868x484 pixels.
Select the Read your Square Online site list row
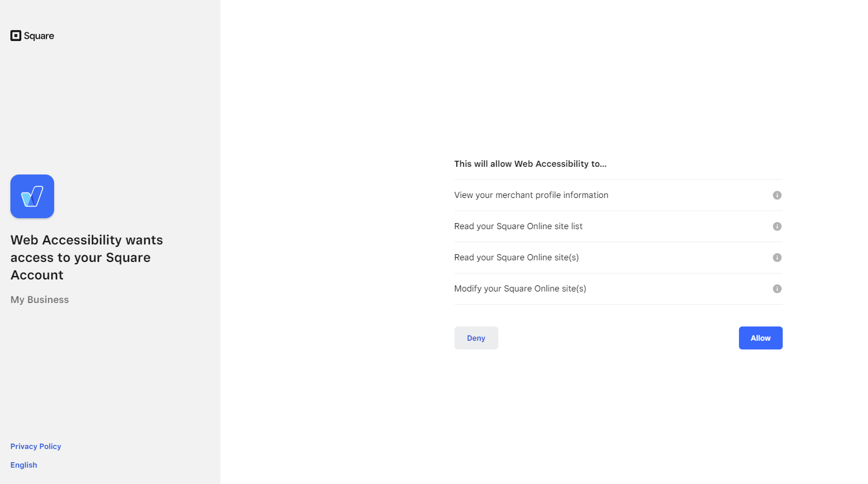tap(518, 226)
